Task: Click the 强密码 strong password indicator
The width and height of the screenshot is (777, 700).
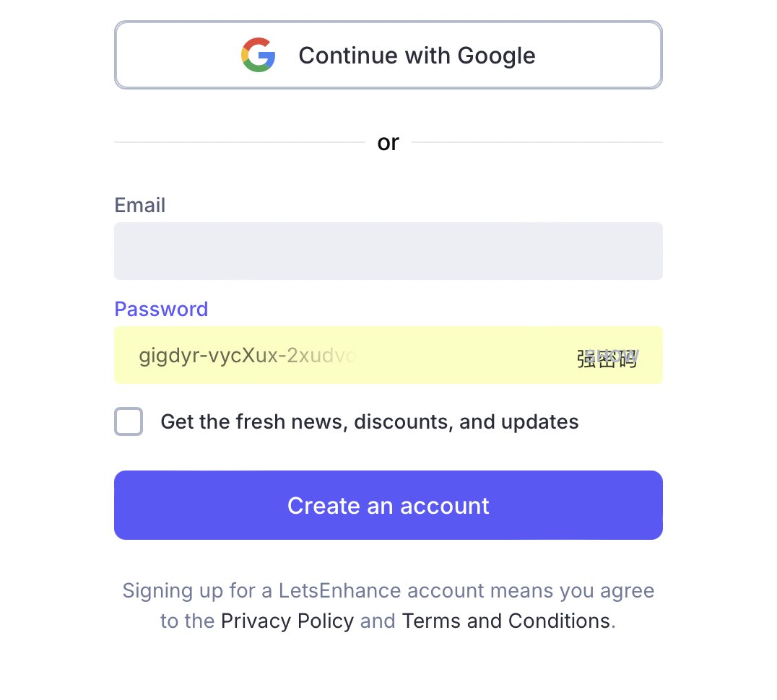Action: pyautogui.click(x=607, y=359)
